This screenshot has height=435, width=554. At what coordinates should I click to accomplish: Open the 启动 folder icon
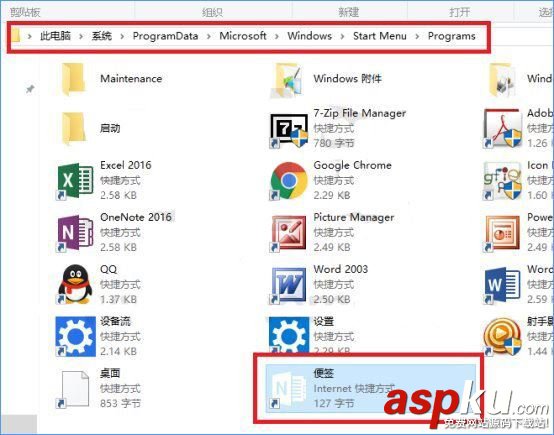pos(73,128)
